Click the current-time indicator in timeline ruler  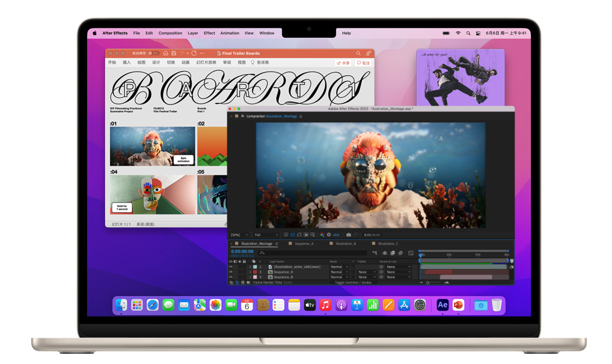[421, 255]
